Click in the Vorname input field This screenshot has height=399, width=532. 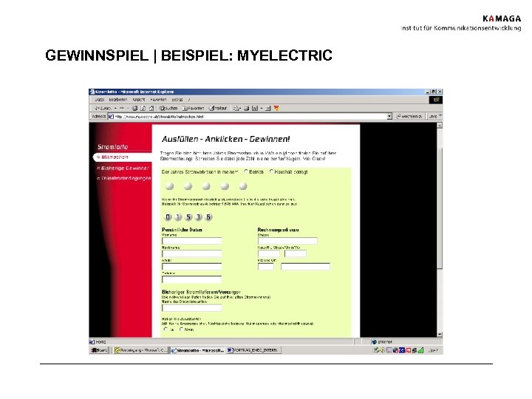191,241
